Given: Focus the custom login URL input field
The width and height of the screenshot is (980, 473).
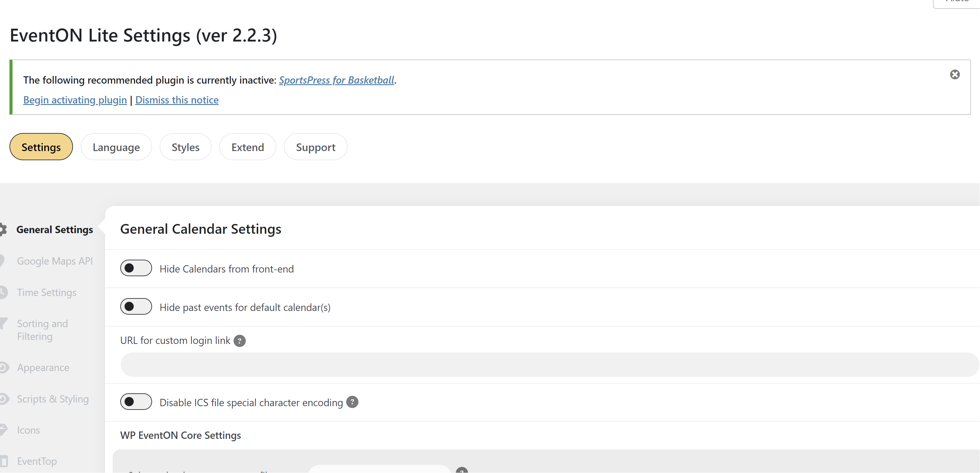Looking at the screenshot, I should [549, 365].
